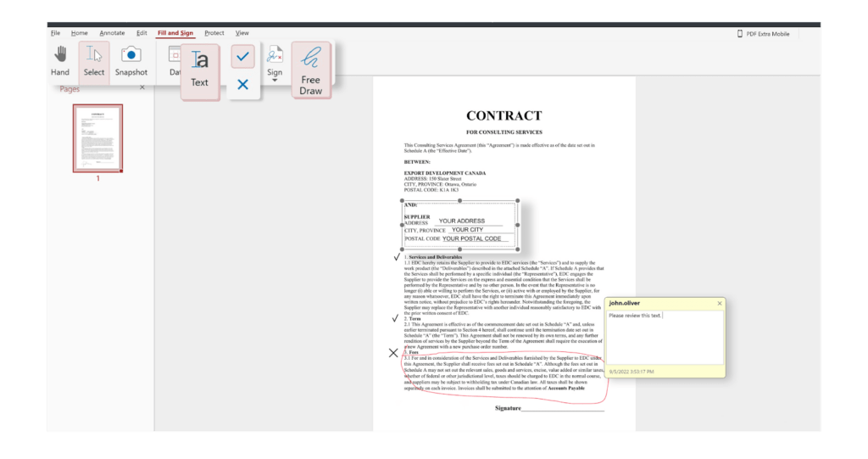Close the john.oliver comment note
The height and width of the screenshot is (459, 868).
720,303
